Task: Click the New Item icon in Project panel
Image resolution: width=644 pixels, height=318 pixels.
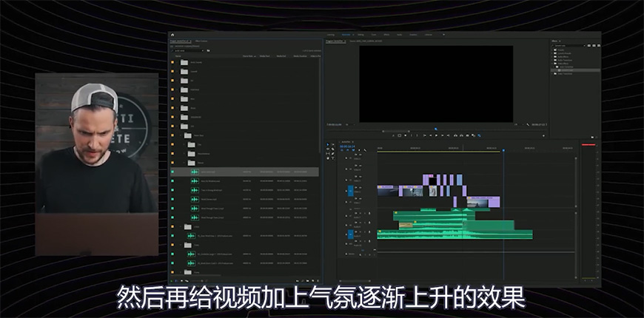Action: [312, 281]
